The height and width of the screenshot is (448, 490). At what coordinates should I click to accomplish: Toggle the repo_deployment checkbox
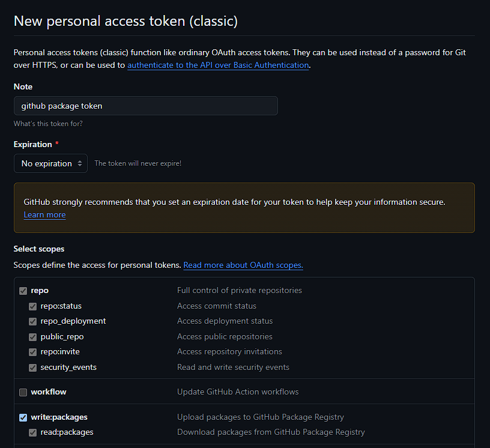tap(33, 321)
